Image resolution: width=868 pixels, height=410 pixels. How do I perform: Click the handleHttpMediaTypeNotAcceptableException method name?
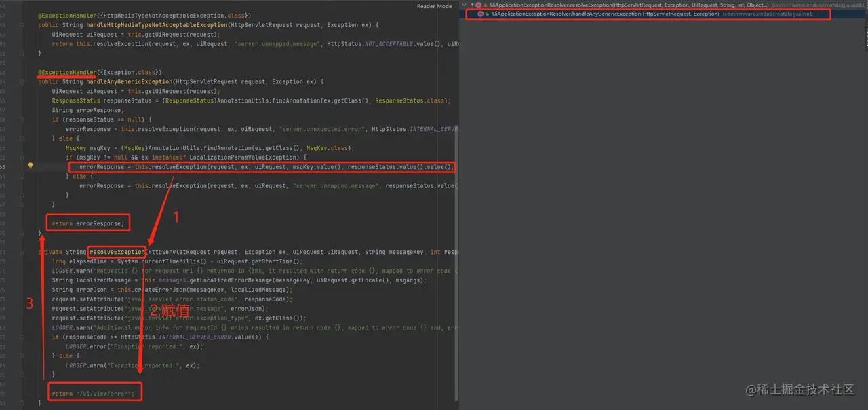pos(157,25)
